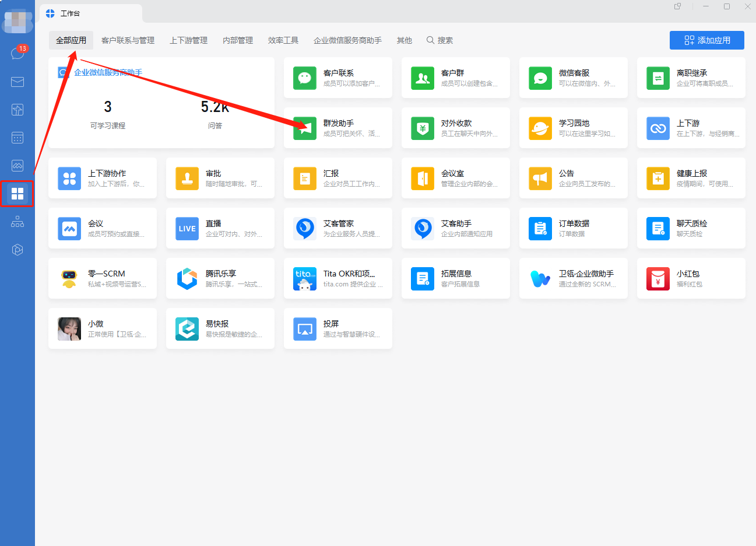Open the 客户联系 app icon
The height and width of the screenshot is (546, 756).
tap(305, 78)
